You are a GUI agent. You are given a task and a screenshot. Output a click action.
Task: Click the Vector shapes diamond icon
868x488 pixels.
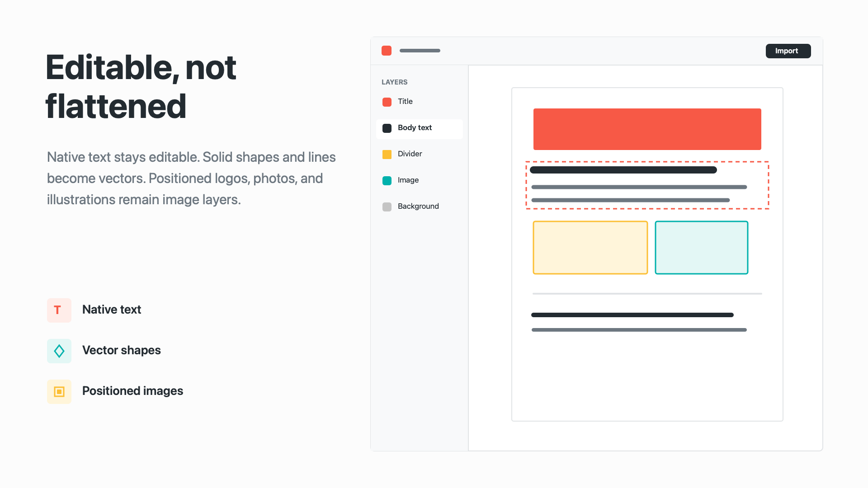click(59, 351)
